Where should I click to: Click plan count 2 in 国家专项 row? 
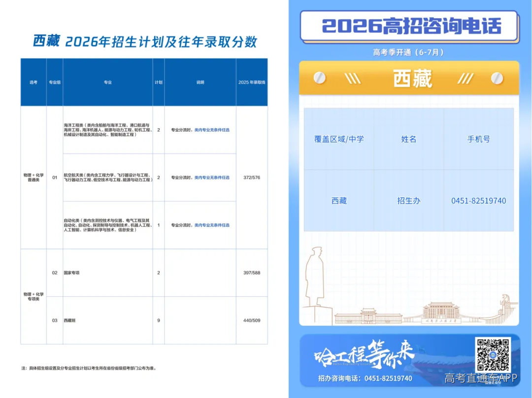159,273
